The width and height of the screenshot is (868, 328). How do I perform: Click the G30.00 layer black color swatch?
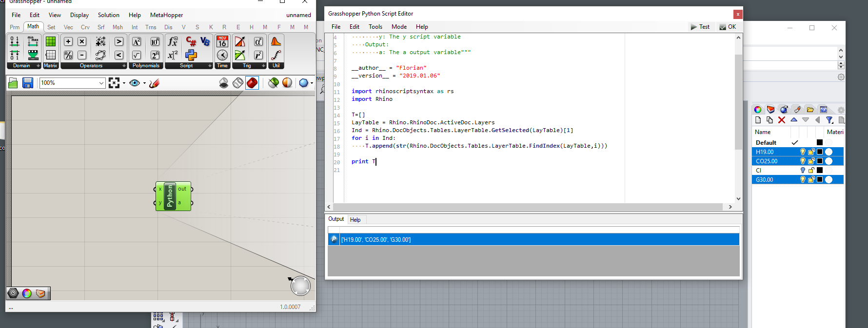[x=820, y=180]
